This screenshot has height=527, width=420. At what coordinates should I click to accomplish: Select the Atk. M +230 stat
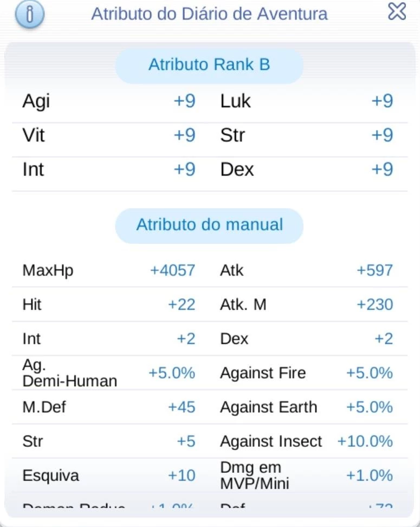[307, 304]
